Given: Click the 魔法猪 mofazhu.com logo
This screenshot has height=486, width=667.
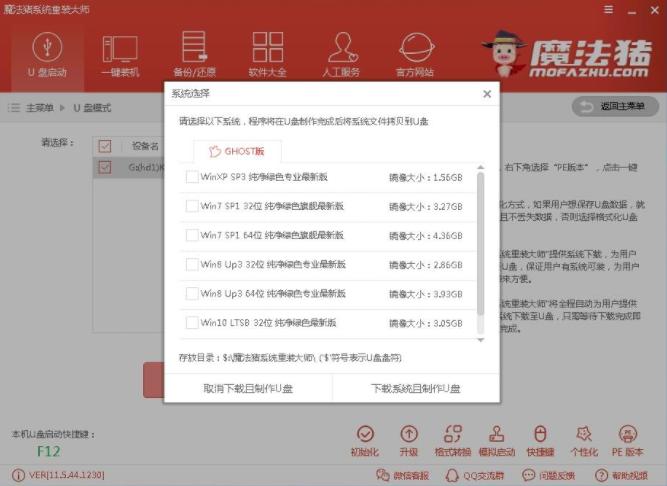Looking at the screenshot, I should [x=569, y=54].
